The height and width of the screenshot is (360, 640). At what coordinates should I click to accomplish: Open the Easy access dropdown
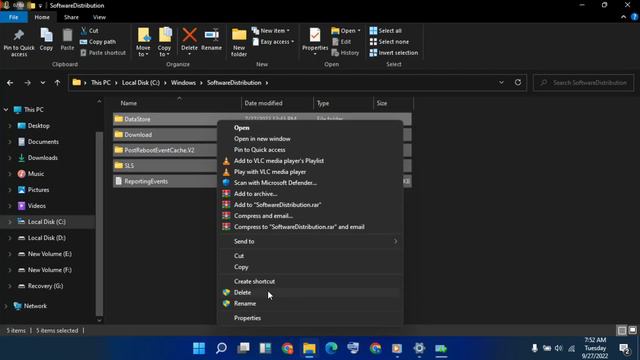273,42
